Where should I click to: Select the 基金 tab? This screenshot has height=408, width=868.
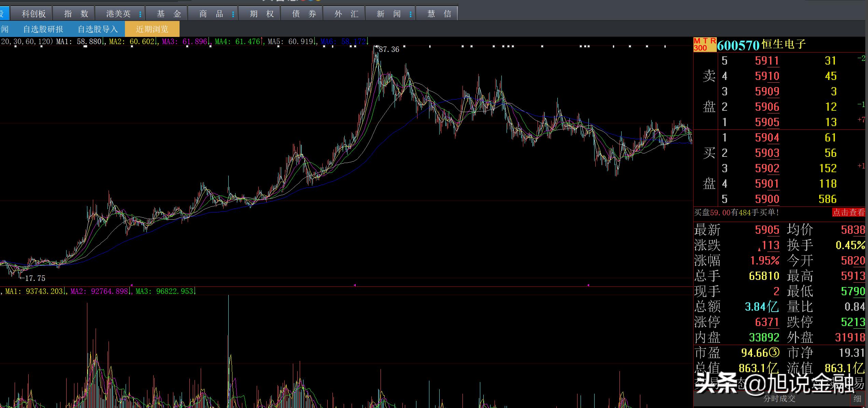(169, 14)
